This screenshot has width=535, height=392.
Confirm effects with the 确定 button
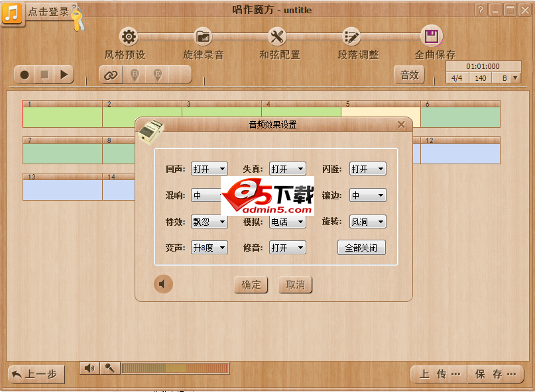pos(251,285)
